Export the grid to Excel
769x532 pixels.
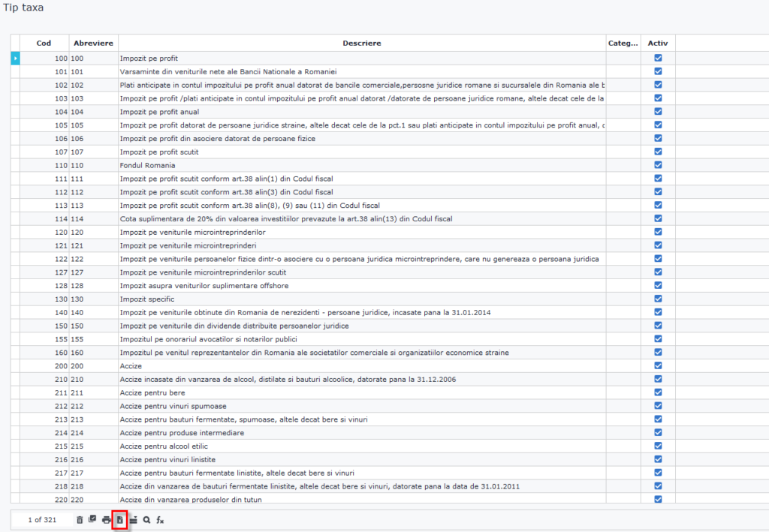coord(119,519)
